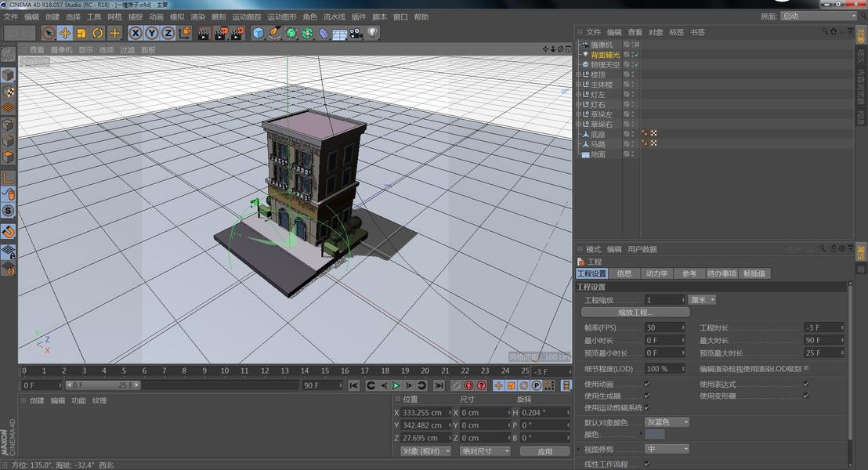Expand the 草垛左 object group
868x470 pixels.
click(578, 114)
